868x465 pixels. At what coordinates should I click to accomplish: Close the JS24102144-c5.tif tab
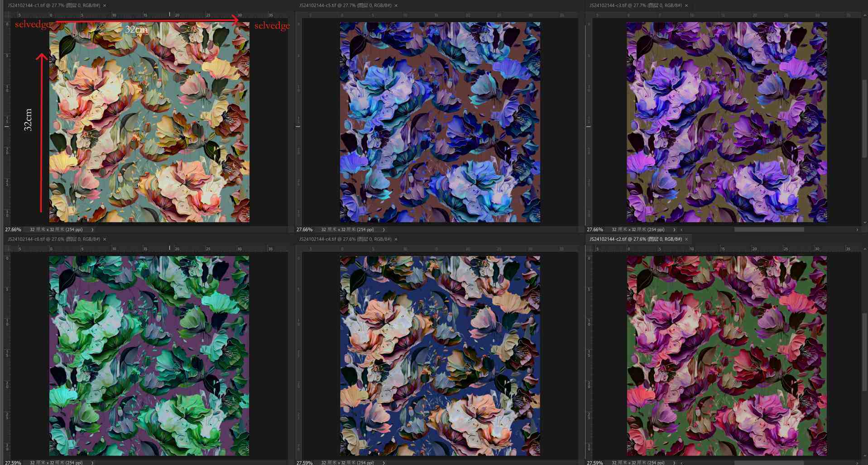(x=396, y=5)
